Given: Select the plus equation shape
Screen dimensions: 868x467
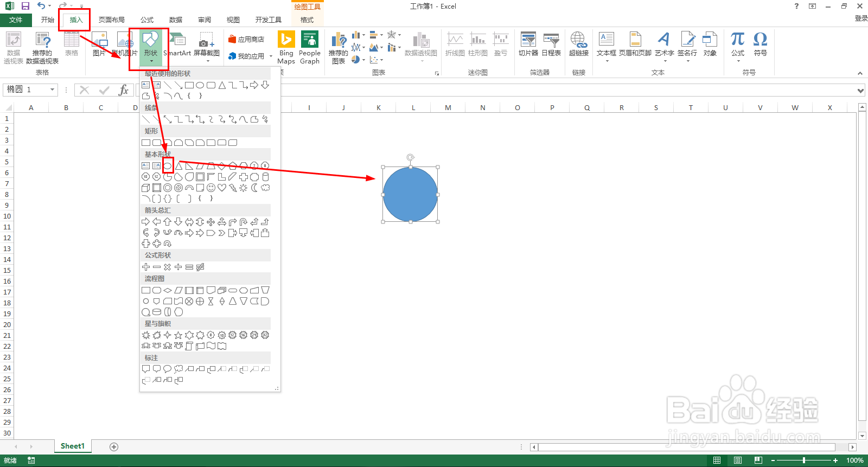Looking at the screenshot, I should point(146,267).
